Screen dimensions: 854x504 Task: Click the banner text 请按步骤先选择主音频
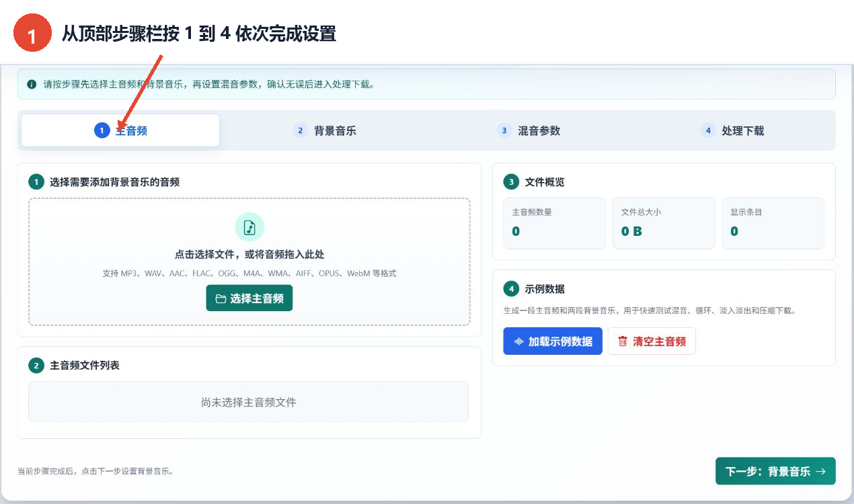pos(208,85)
